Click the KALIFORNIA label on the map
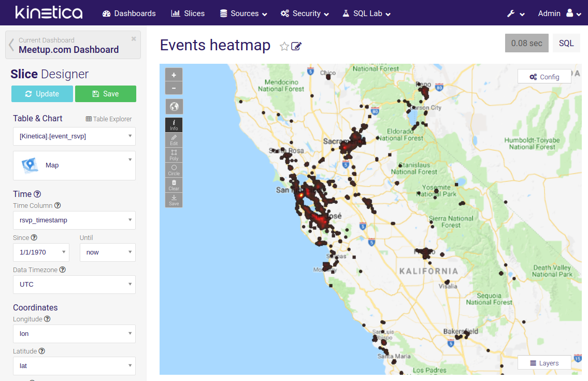The height and width of the screenshot is (381, 588). coord(428,271)
